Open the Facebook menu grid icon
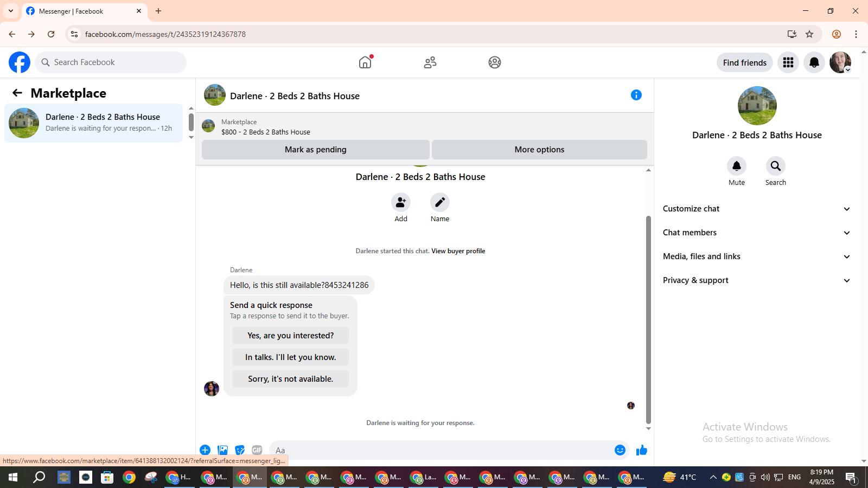The width and height of the screenshot is (868, 488). [x=788, y=62]
